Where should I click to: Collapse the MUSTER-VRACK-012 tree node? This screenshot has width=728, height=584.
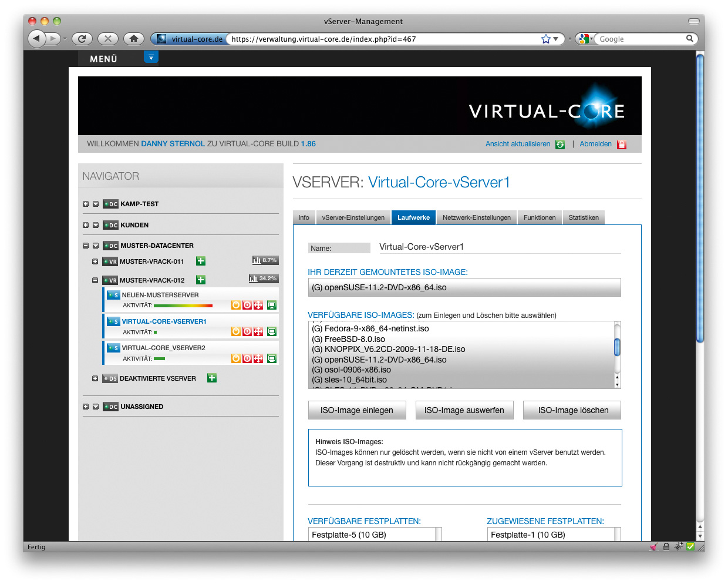[x=95, y=280]
